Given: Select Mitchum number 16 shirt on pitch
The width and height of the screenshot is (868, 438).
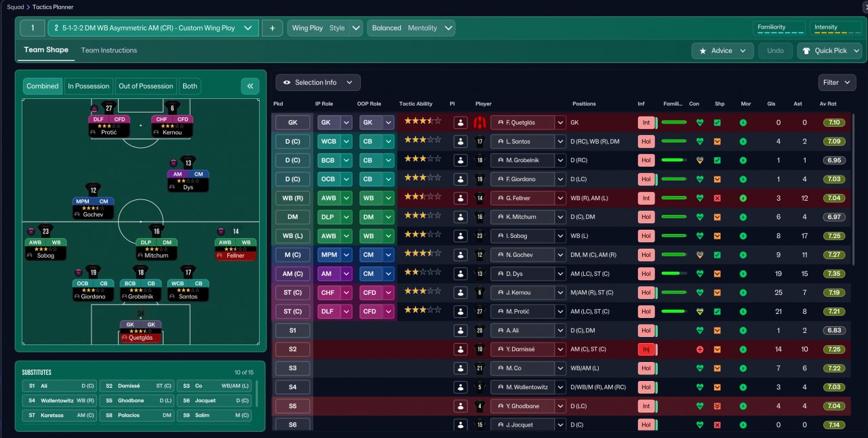Looking at the screenshot, I should [x=156, y=231].
